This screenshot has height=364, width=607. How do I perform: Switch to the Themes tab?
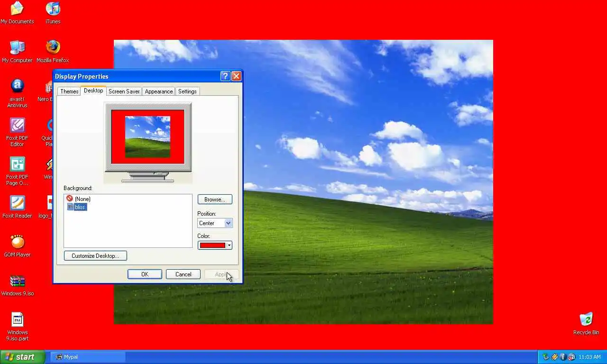[69, 91]
